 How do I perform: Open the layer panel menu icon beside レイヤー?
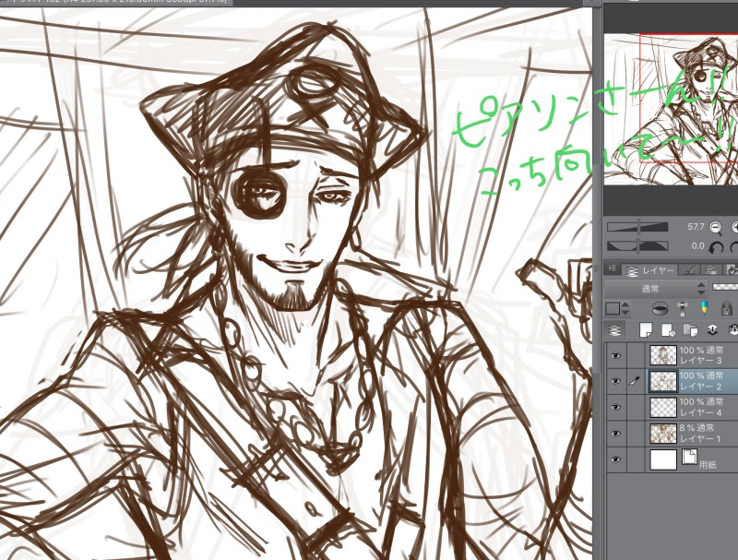[612, 268]
